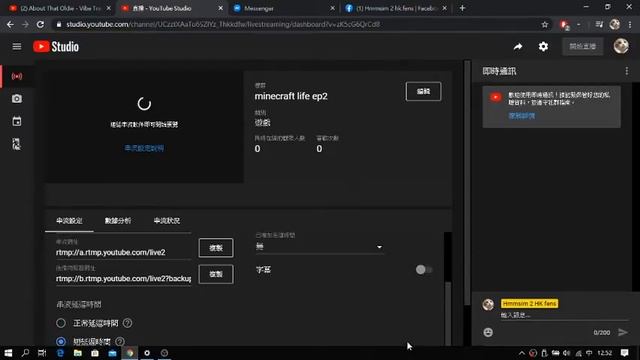The width and height of the screenshot is (640, 360).
Task: Click the rtmp://a.rtmp.youtube.com/live2 URL field
Action: pyautogui.click(x=123, y=252)
